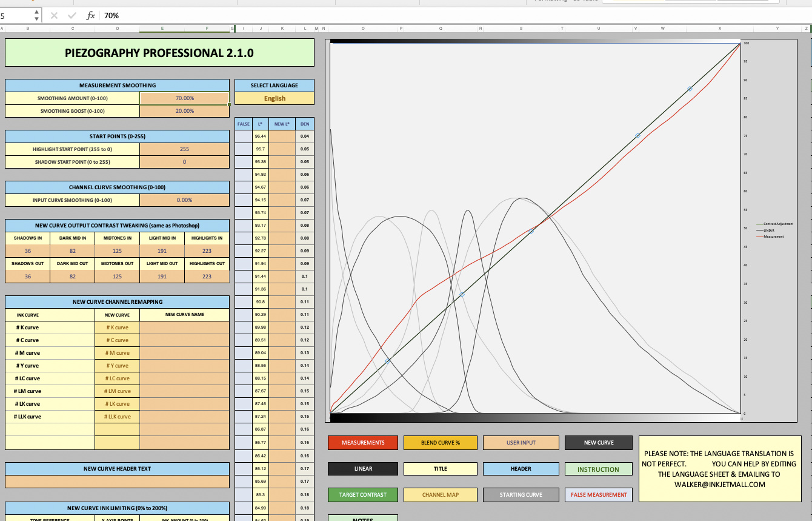Click the Enter checkmark icon in the formula bar
Image resolution: width=812 pixels, height=521 pixels.
coord(72,15)
